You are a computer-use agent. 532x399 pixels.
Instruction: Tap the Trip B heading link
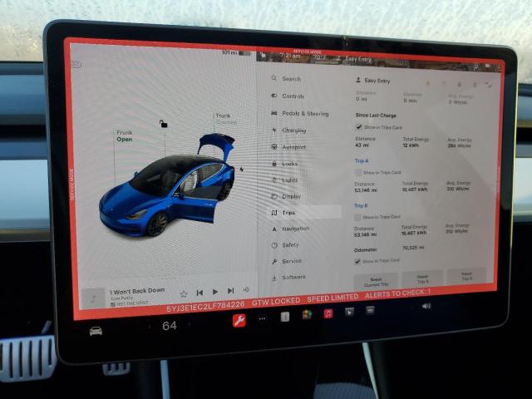[x=361, y=205]
